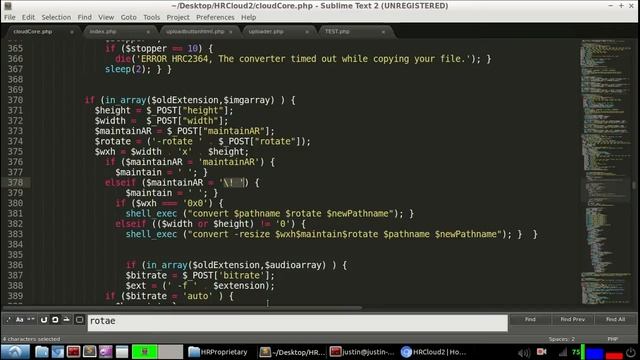Open the Project menu
This screenshot has width=640, height=360.
coord(178,17)
